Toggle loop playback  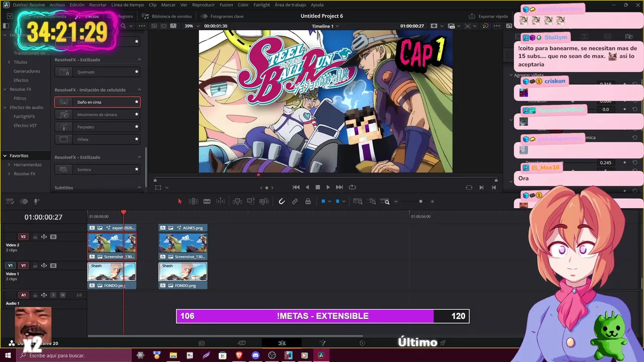pos(352,187)
